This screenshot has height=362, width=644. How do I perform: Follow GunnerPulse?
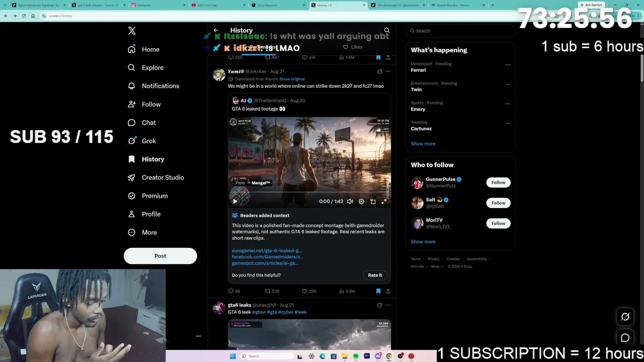[x=498, y=183]
